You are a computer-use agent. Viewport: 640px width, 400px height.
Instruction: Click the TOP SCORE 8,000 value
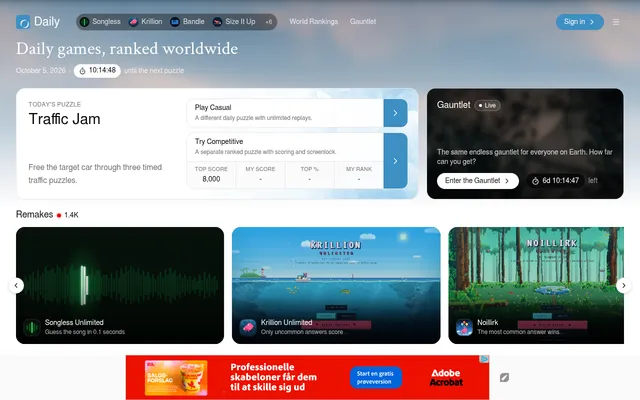tap(211, 179)
